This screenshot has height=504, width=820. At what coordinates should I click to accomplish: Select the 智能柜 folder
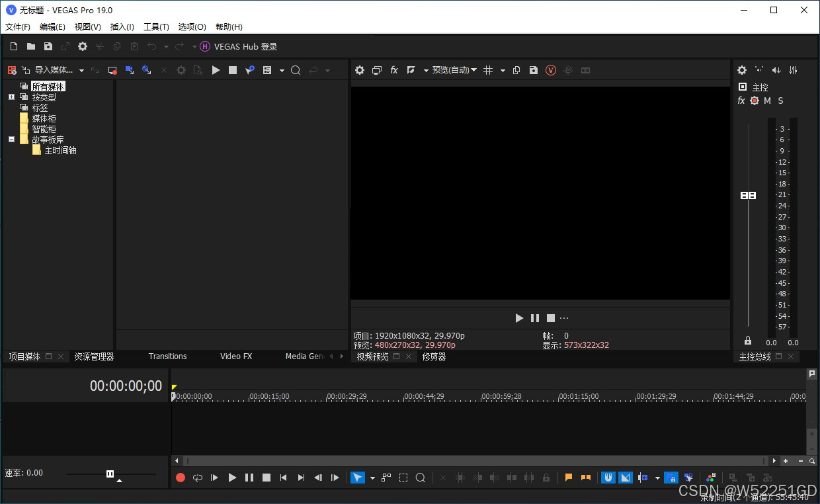[x=44, y=129]
